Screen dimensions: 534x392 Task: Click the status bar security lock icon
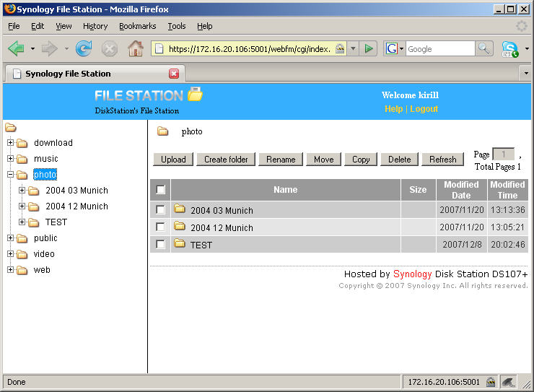pyautogui.click(x=491, y=382)
